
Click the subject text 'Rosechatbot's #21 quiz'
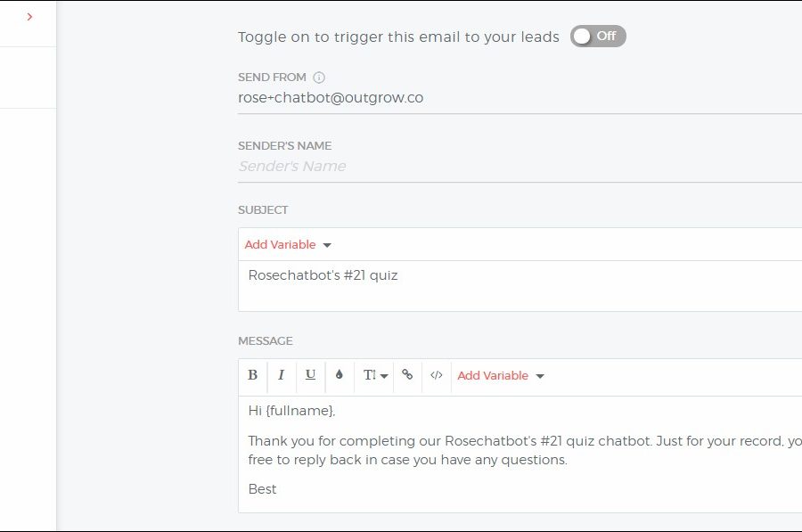[x=323, y=275]
